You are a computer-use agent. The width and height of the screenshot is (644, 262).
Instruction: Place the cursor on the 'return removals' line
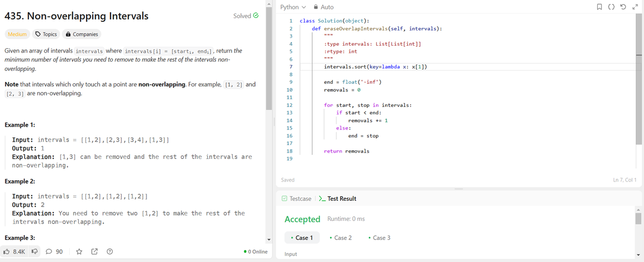tap(347, 151)
